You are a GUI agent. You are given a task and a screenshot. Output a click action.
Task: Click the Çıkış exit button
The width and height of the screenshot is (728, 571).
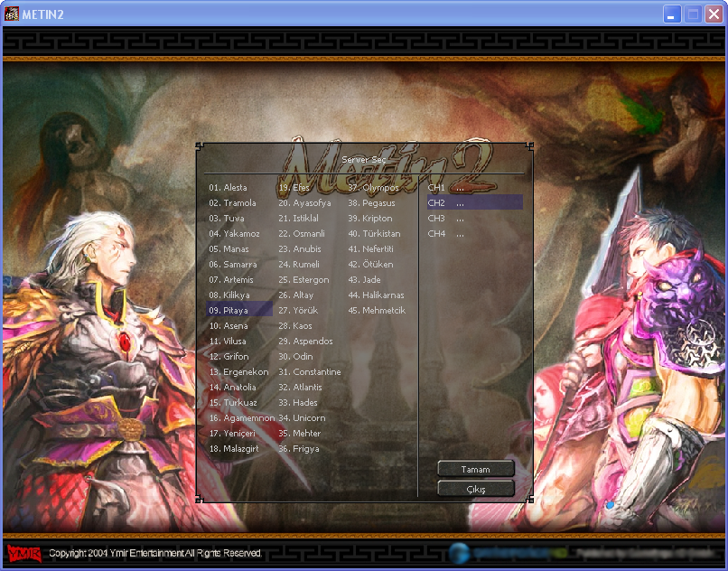(x=476, y=489)
